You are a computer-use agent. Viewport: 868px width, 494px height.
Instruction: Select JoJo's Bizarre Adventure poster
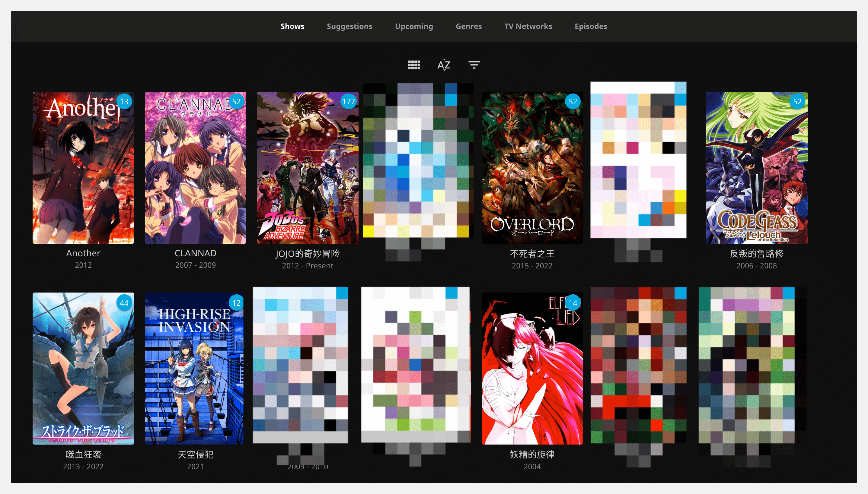pos(308,168)
